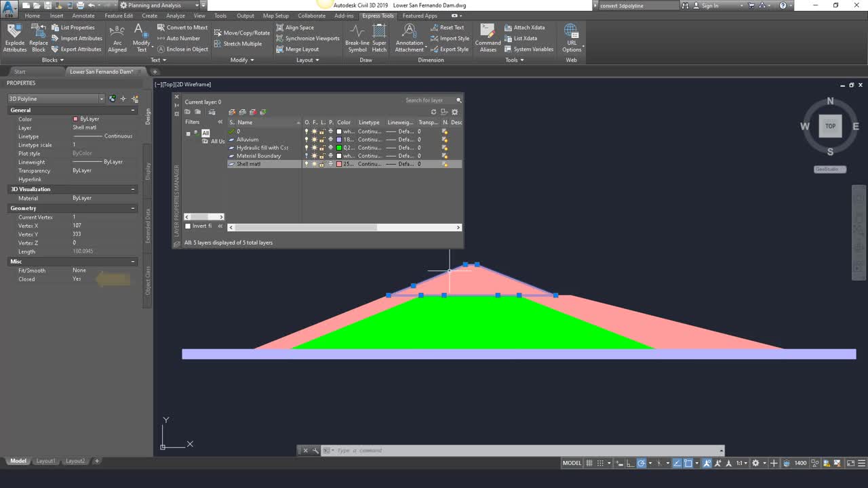The height and width of the screenshot is (488, 868).
Task: Click the Search for layer field
Action: pyautogui.click(x=429, y=100)
